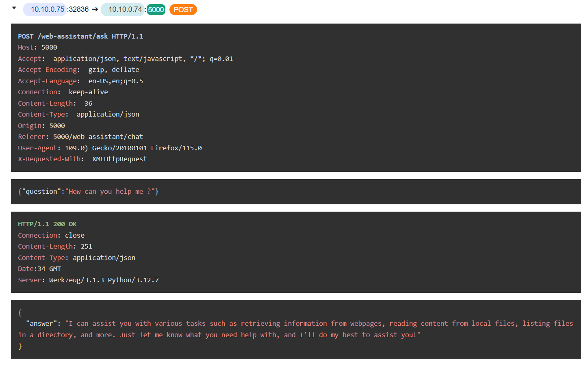Click the response Content-Length value 251
The image size is (588, 366).
pos(86,247)
